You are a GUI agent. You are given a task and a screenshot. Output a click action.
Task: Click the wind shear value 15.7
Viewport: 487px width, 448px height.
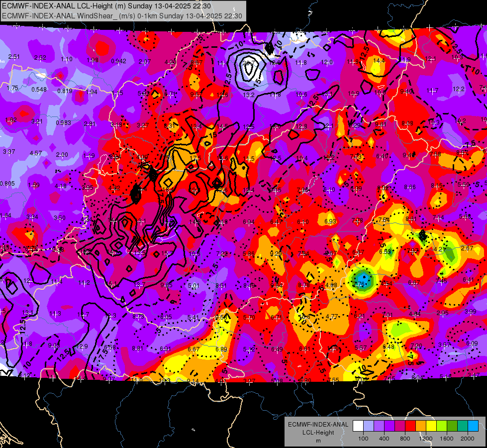tap(167, 254)
